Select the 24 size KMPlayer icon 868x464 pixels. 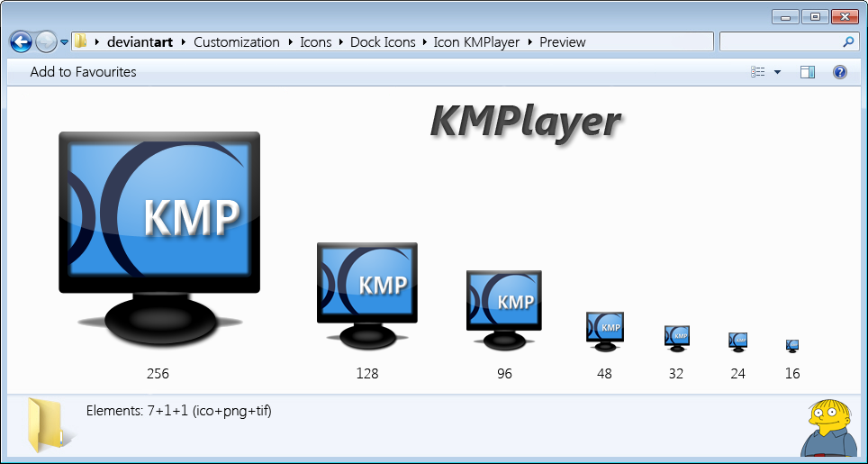[x=738, y=342]
